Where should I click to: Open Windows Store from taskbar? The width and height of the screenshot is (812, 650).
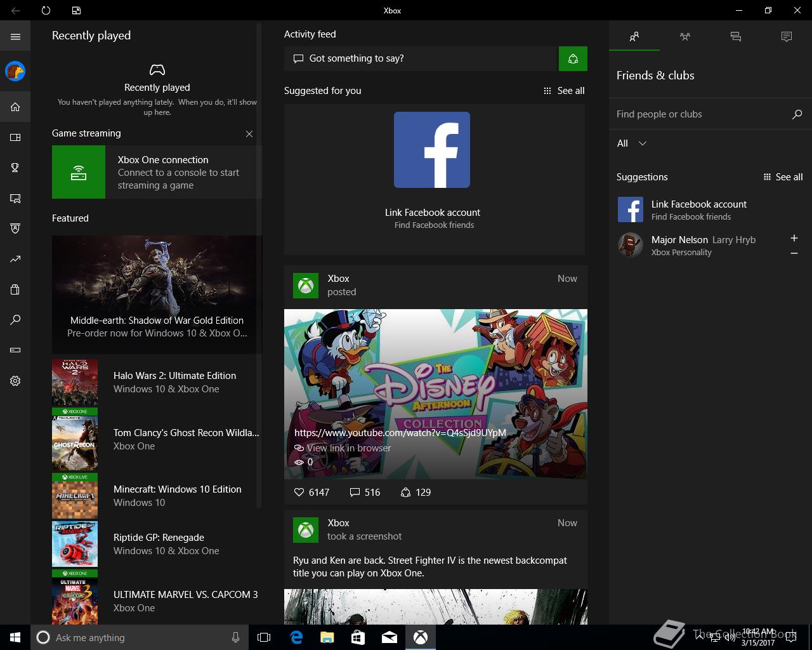click(358, 637)
